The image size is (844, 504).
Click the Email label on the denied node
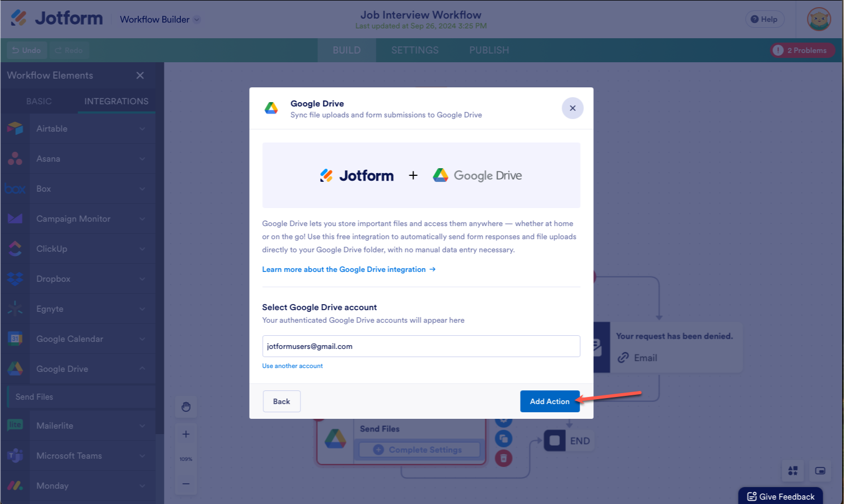point(646,358)
